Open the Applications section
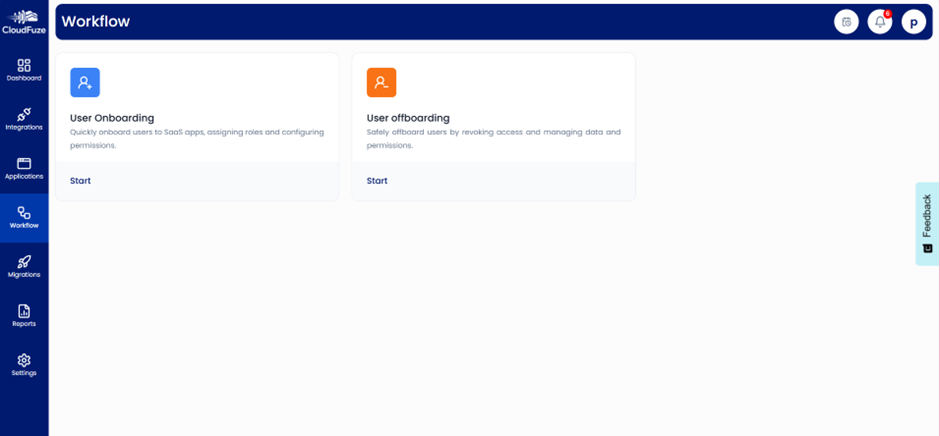This screenshot has height=436, width=940. (x=24, y=168)
